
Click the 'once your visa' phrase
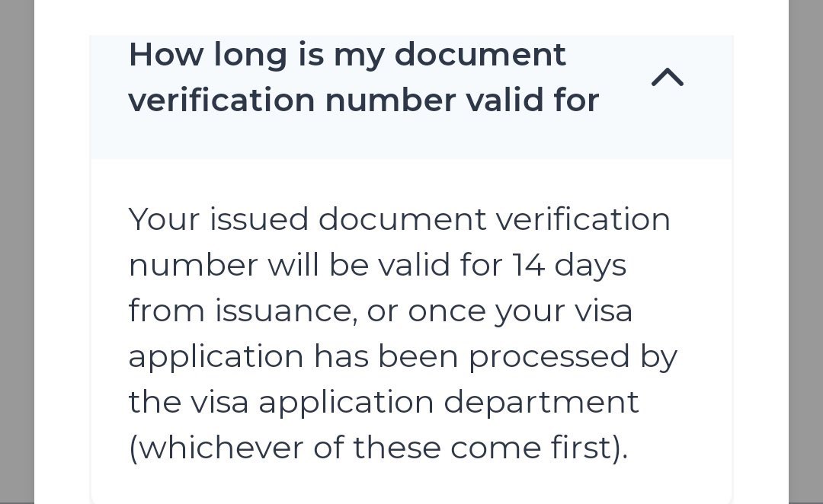(520, 311)
